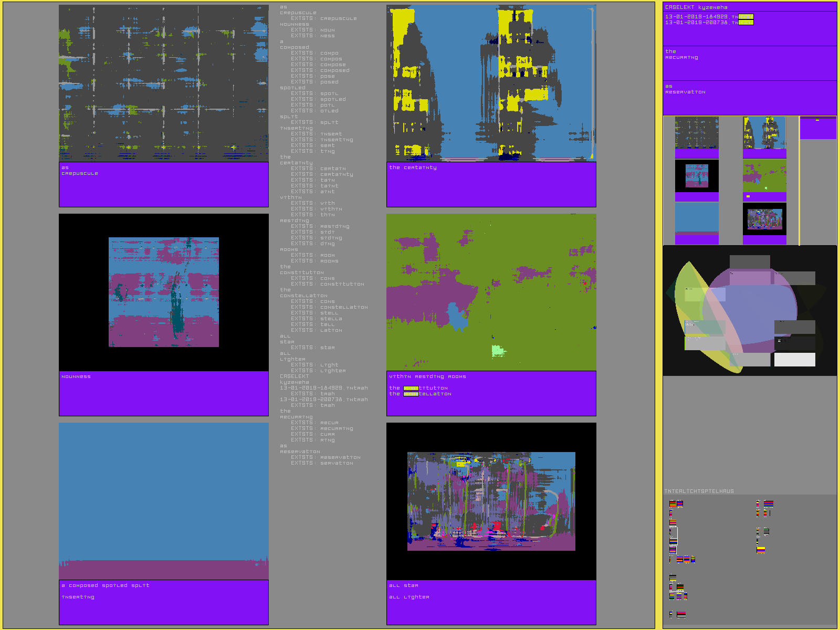Click the top dark grey rectangle in shape diagram
The height and width of the screenshot is (630, 840).
[x=750, y=262]
